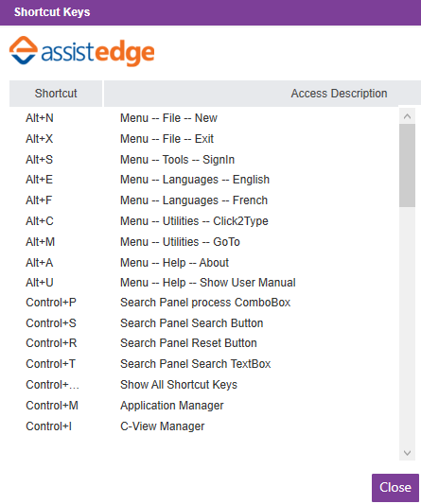Select the Alt+F French row

pos(204,200)
